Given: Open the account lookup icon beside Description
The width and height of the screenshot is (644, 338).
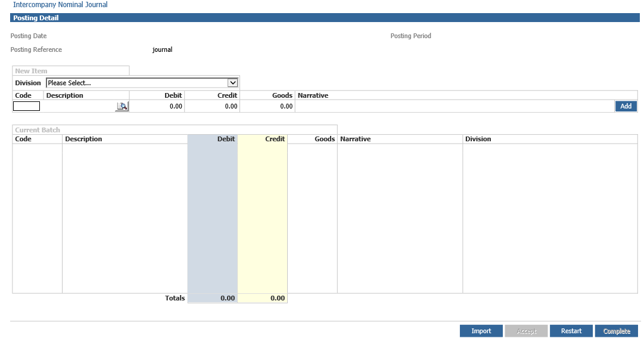Looking at the screenshot, I should click(122, 106).
